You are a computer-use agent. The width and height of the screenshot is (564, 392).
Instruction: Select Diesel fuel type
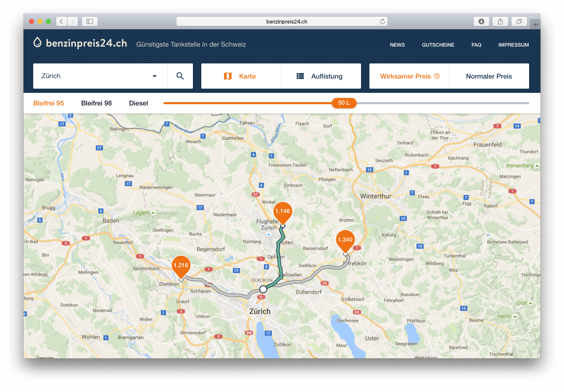pos(139,103)
